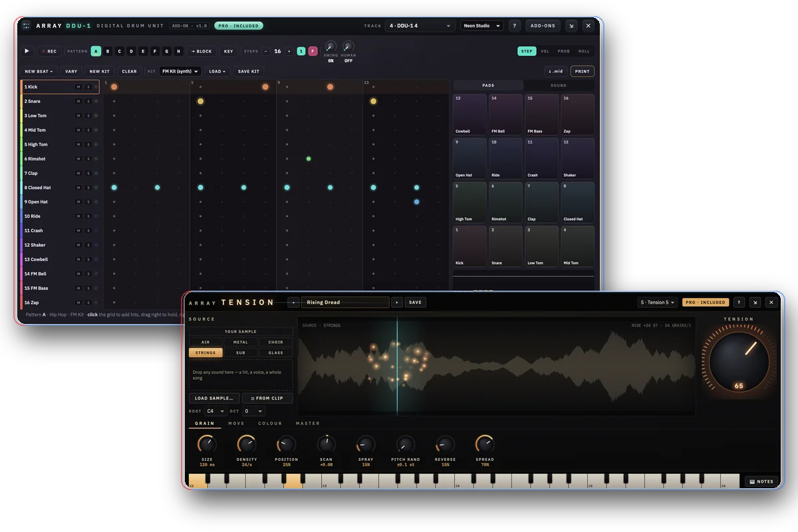Trigger the Kick pad 1
The height and width of the screenshot is (532, 798).
point(470,246)
